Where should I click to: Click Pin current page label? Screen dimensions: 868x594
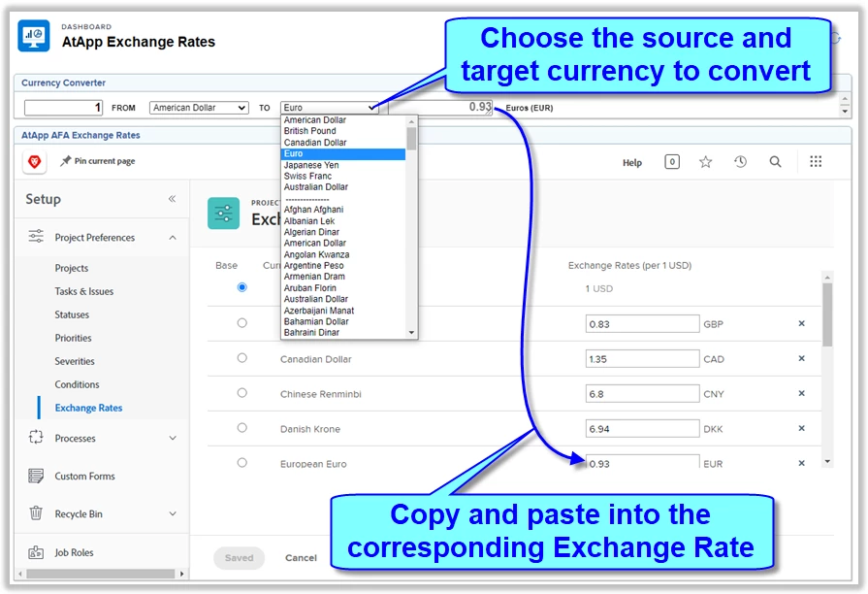105,161
